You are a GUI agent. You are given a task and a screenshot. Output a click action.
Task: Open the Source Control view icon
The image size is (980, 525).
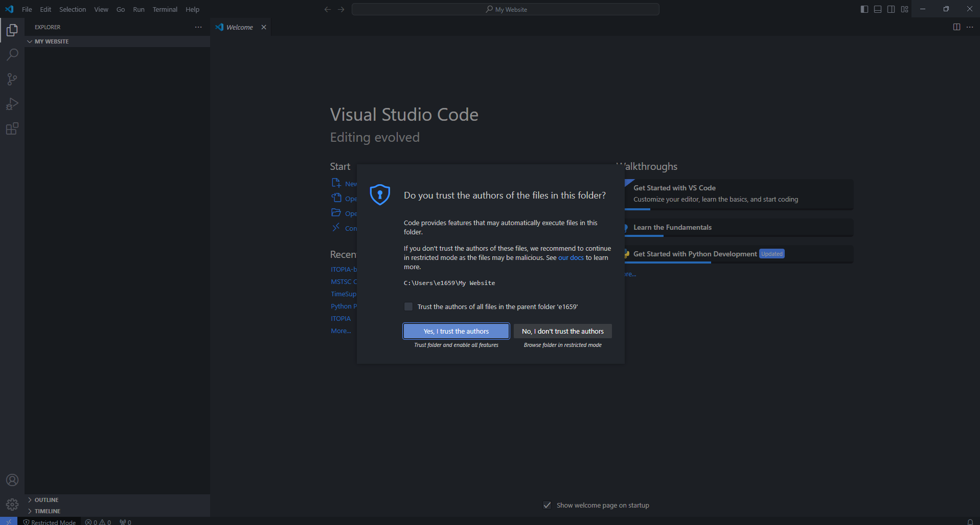coord(12,79)
